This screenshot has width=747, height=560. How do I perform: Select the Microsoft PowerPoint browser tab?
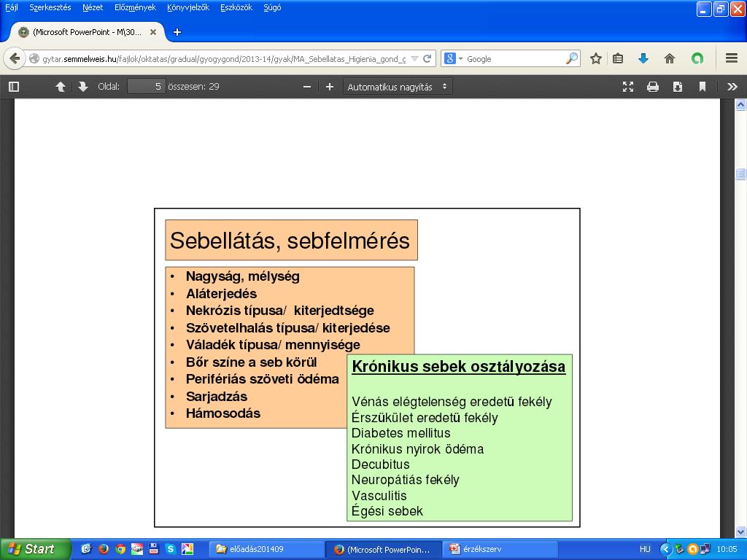tap(88, 32)
